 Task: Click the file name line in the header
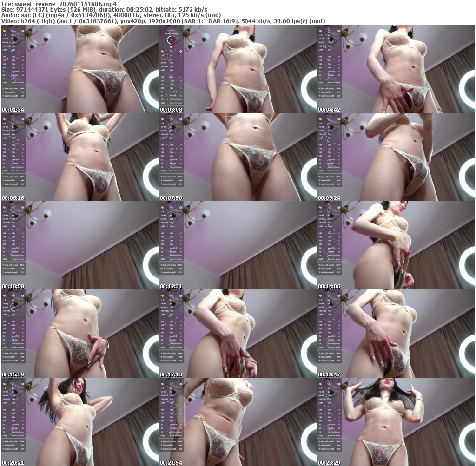59,4
